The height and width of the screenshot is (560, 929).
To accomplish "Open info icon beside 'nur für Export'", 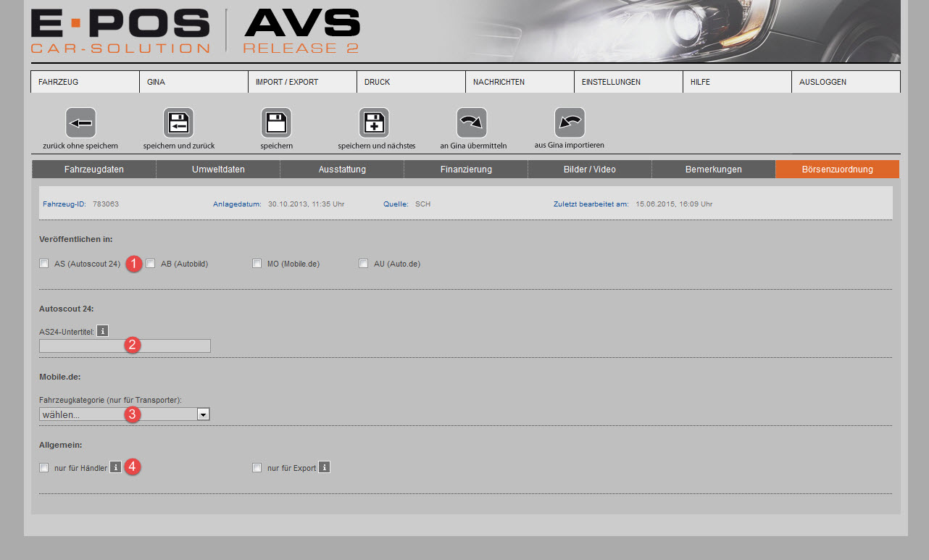I will pos(325,467).
